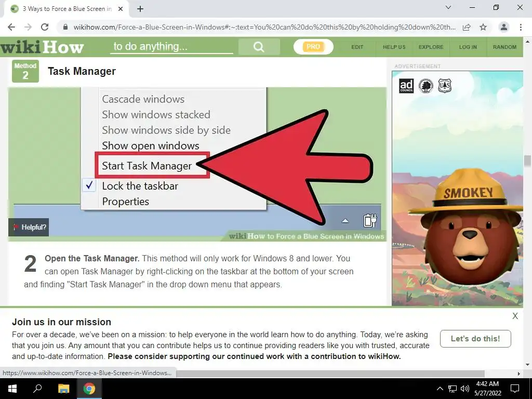
Task: Click the 'Let's do this!' button
Action: click(x=475, y=339)
